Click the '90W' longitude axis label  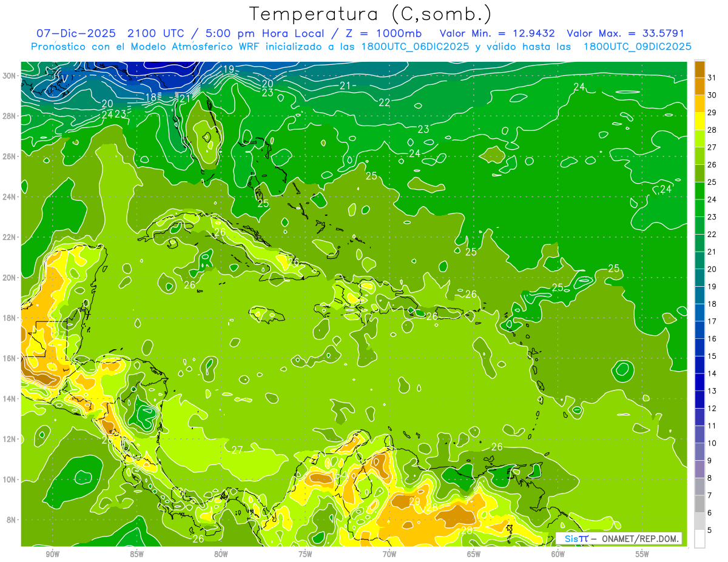(x=52, y=554)
